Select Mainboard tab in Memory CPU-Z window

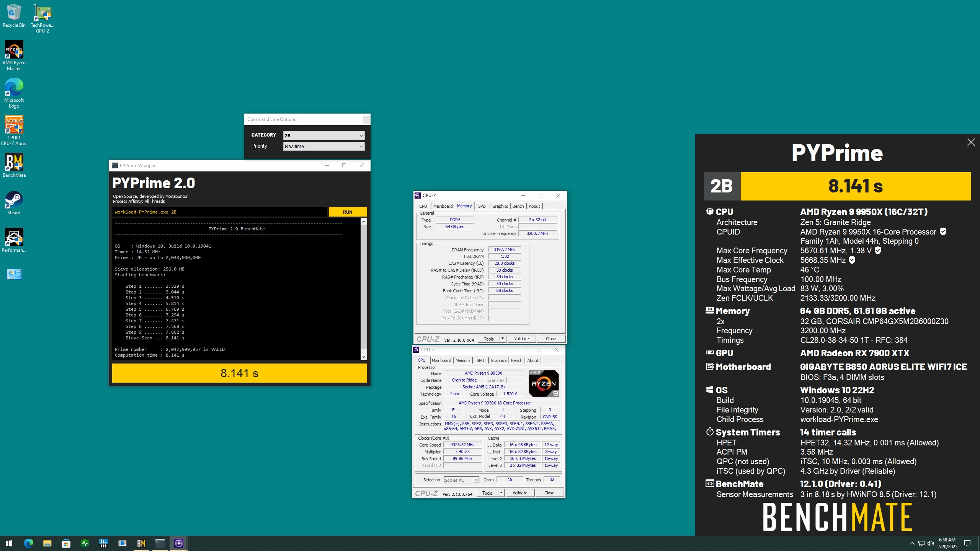point(443,206)
